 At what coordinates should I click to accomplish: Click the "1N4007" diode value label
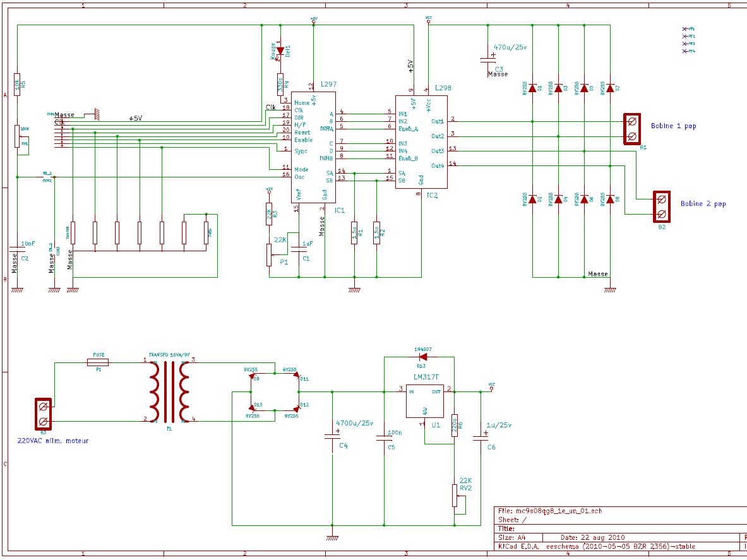click(x=424, y=349)
